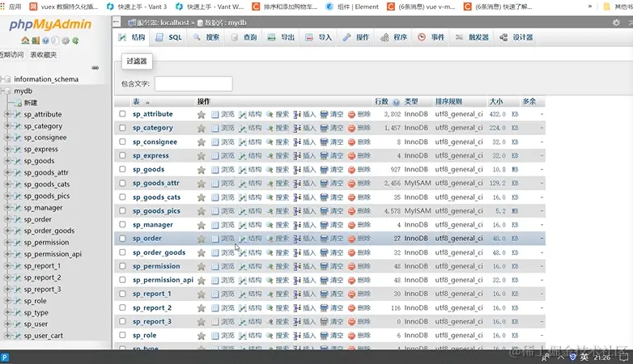The width and height of the screenshot is (633, 364).
Task: Open sp_permission table link in list
Action: [156, 266]
